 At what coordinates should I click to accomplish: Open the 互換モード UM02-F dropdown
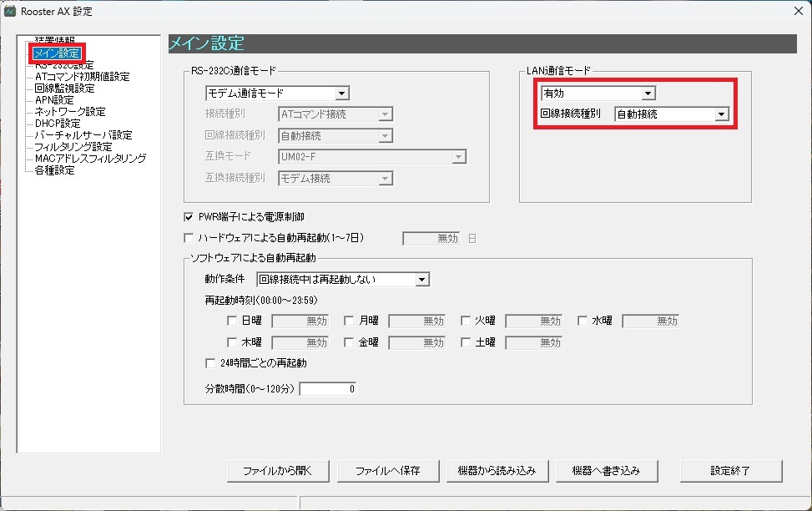pyautogui.click(x=372, y=156)
